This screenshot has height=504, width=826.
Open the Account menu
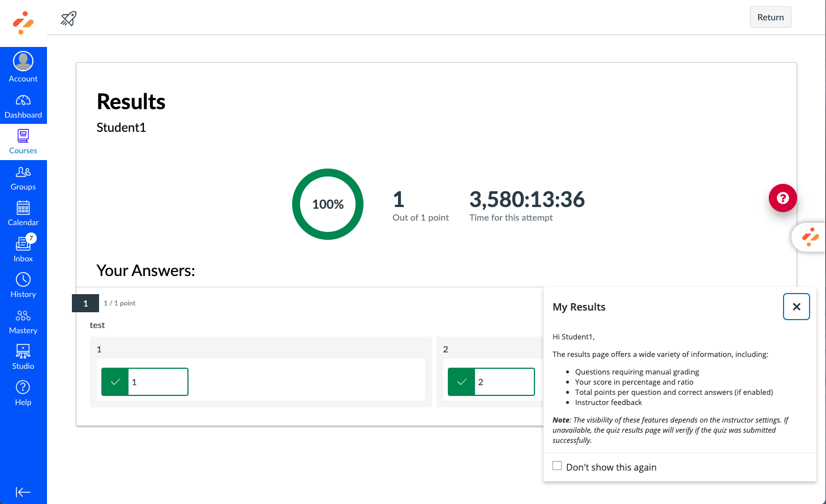(x=23, y=67)
